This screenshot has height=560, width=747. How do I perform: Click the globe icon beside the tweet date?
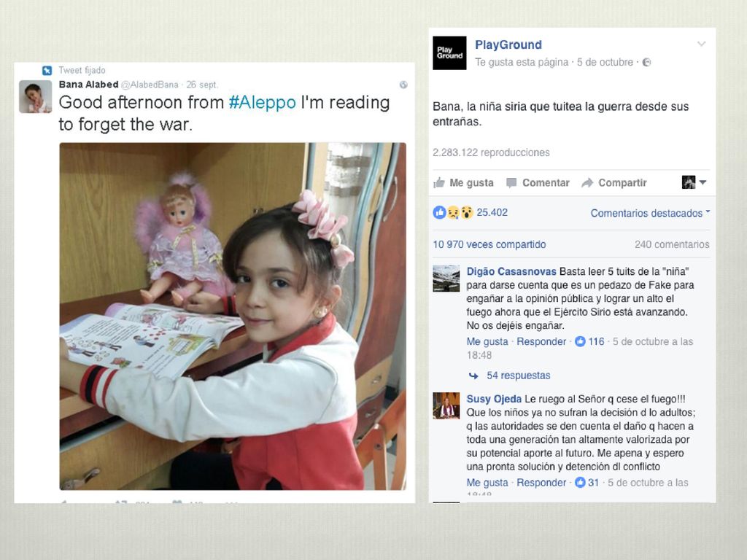point(403,85)
